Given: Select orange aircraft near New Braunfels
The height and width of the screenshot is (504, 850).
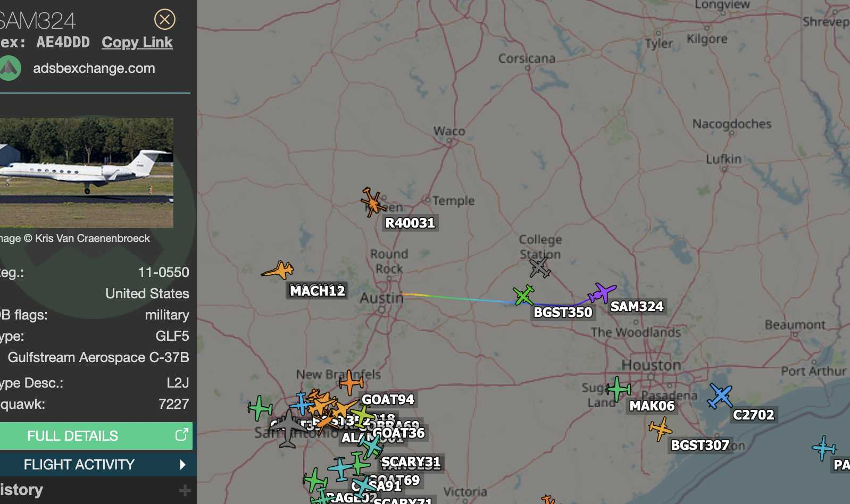Looking at the screenshot, I should (x=351, y=383).
